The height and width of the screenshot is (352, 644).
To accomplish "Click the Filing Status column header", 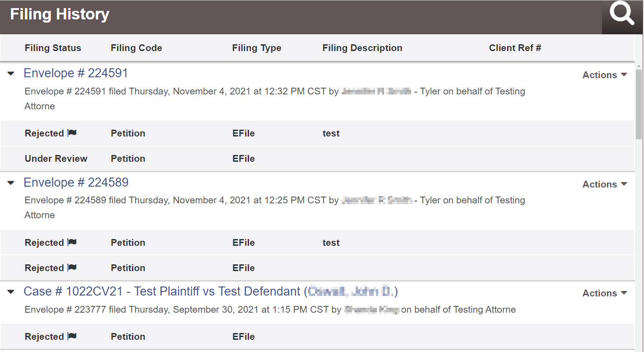I will [53, 48].
